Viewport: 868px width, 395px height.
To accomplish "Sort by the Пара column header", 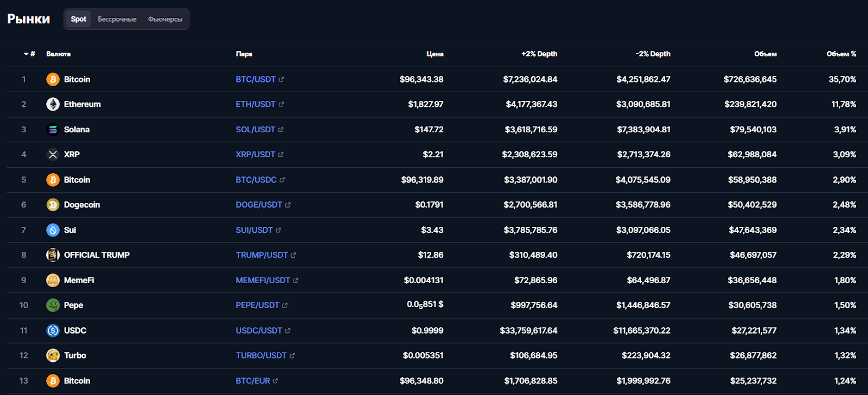I will pos(244,54).
